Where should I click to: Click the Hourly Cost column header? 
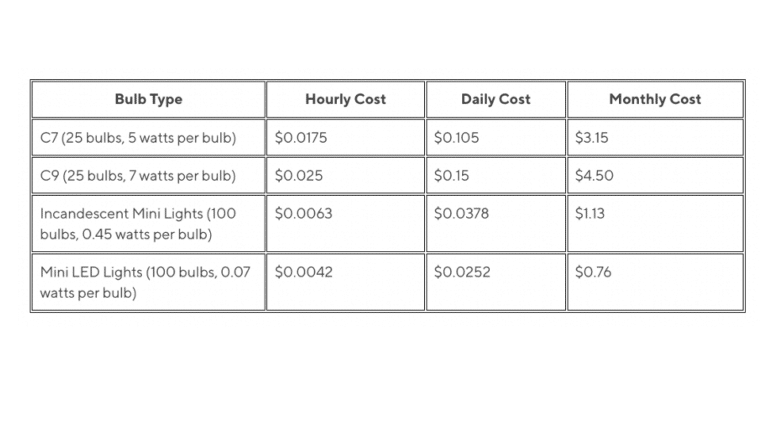tap(345, 99)
